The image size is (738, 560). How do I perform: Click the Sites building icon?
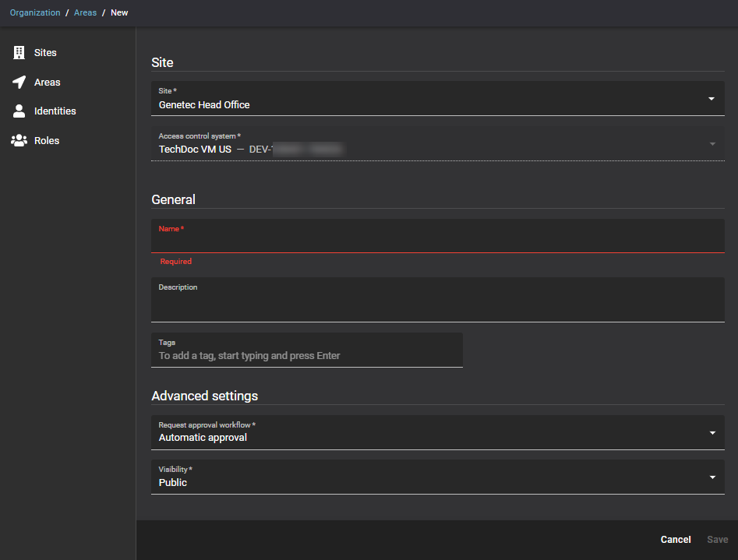point(19,53)
